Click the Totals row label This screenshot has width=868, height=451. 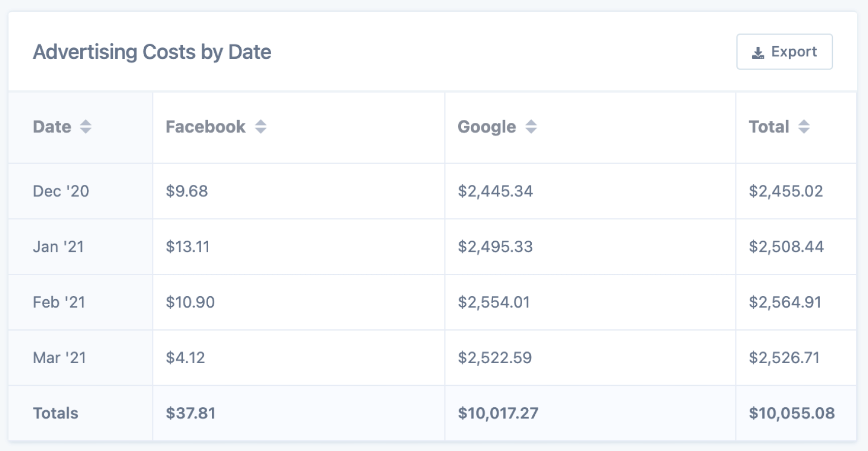click(x=55, y=413)
